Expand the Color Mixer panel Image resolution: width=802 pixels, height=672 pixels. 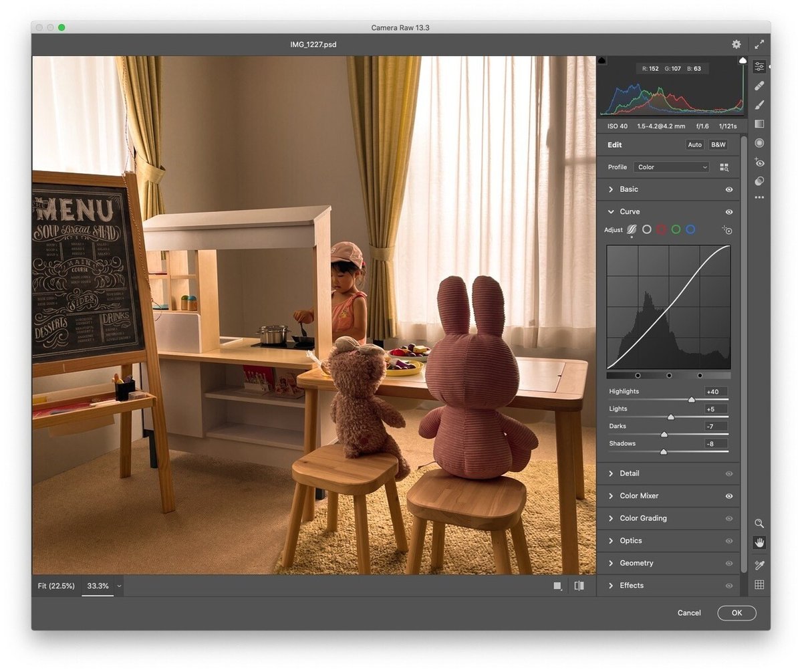(x=610, y=495)
